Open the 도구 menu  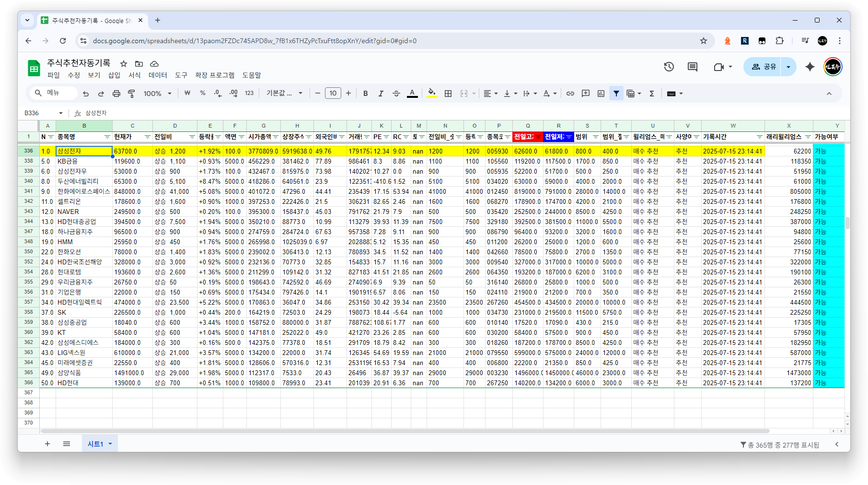click(x=181, y=75)
